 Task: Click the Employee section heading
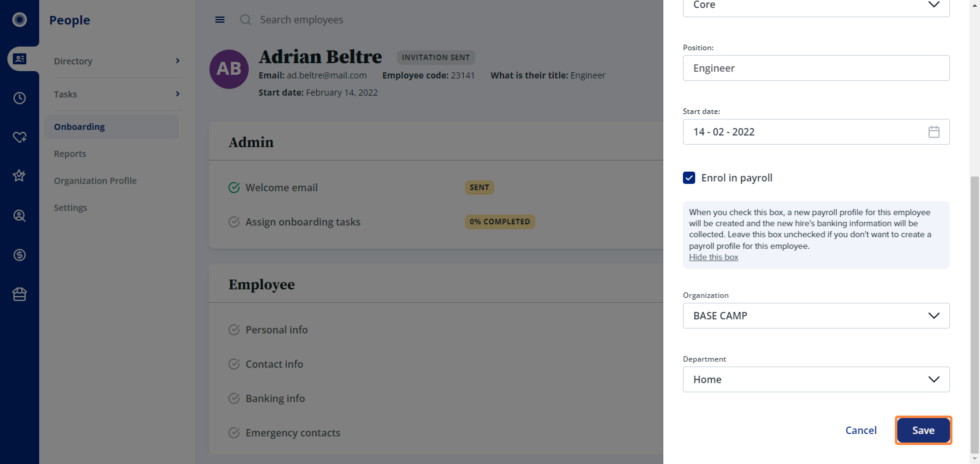[261, 285]
